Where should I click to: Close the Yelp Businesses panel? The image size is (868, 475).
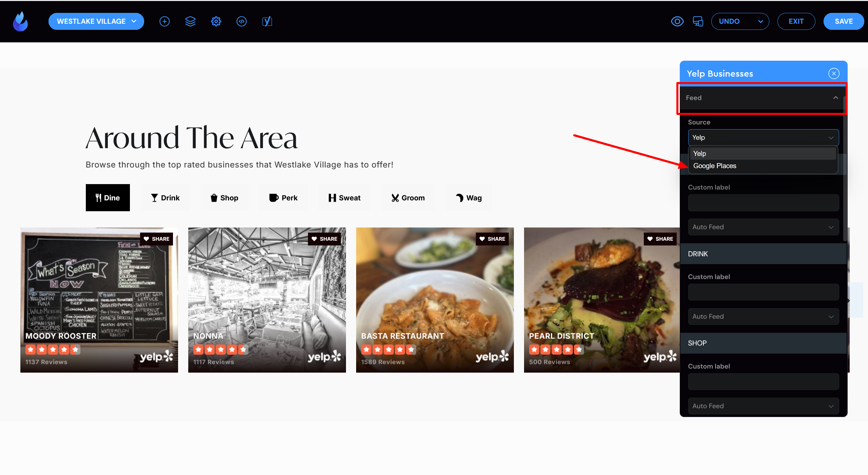pos(834,74)
